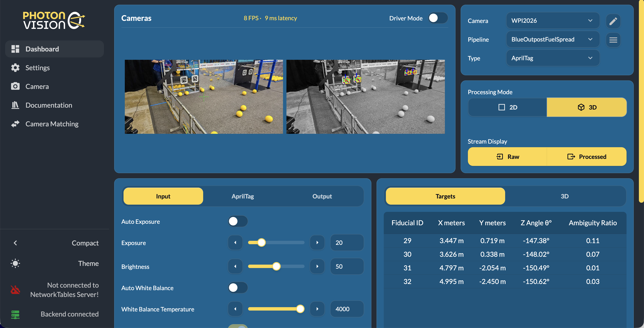Enable the Auto White Balance switch

(x=237, y=288)
